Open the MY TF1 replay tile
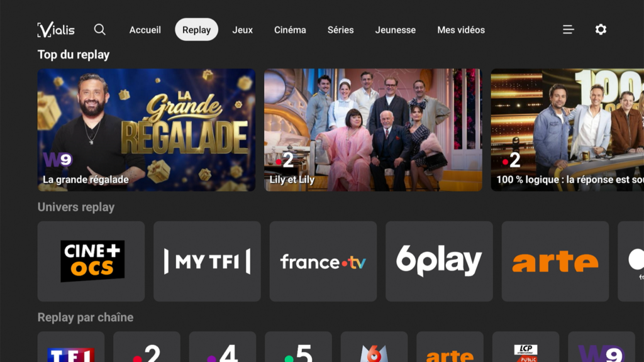This screenshot has width=644, height=362. tap(207, 261)
